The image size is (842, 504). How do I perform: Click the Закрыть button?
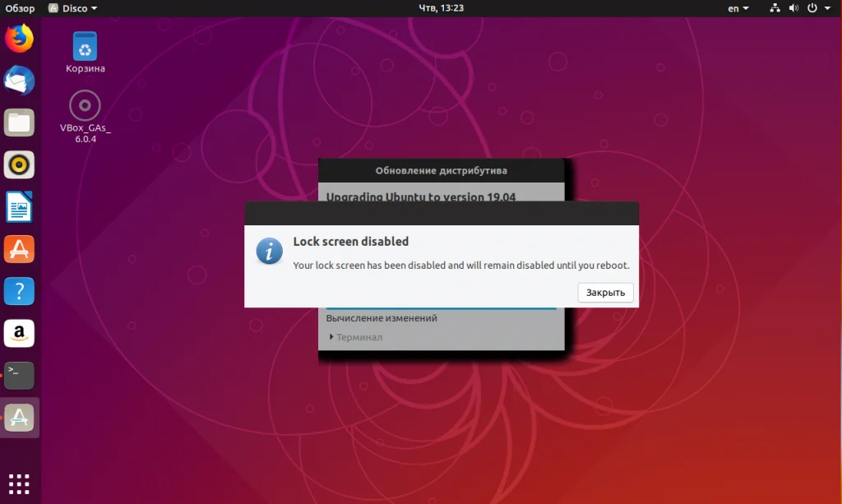click(605, 293)
